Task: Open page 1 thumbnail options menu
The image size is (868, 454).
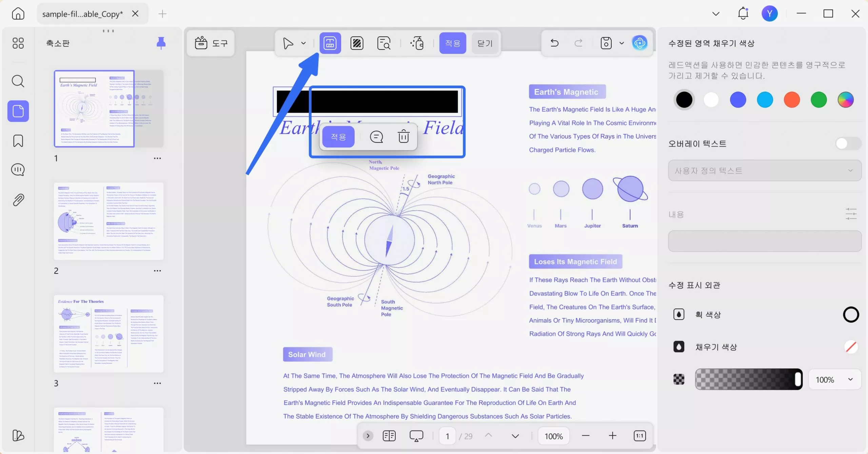Action: [157, 158]
